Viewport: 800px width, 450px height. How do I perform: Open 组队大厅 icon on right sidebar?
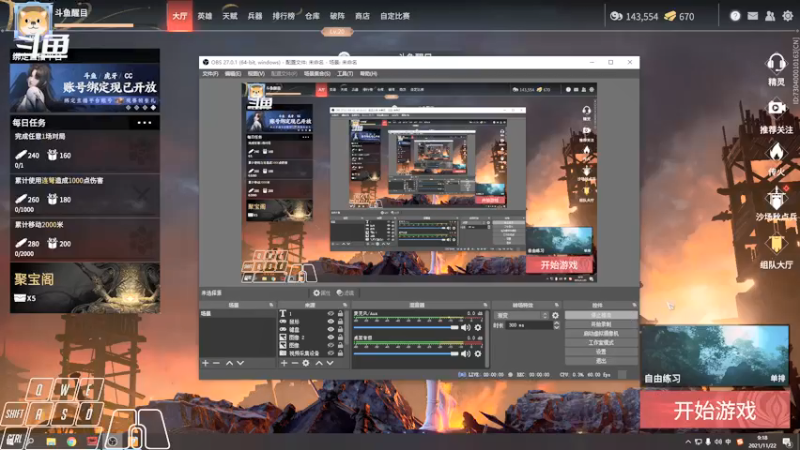tap(776, 243)
